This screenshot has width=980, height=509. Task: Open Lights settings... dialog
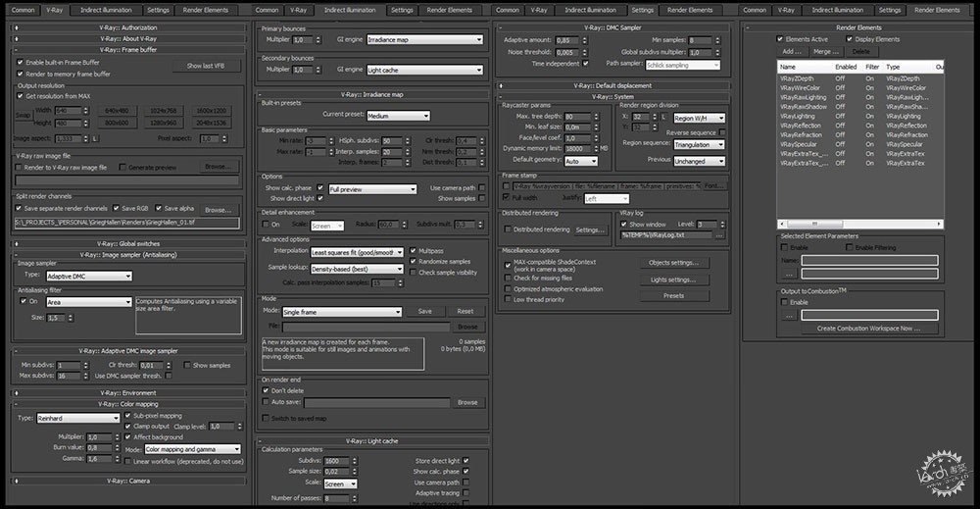674,280
